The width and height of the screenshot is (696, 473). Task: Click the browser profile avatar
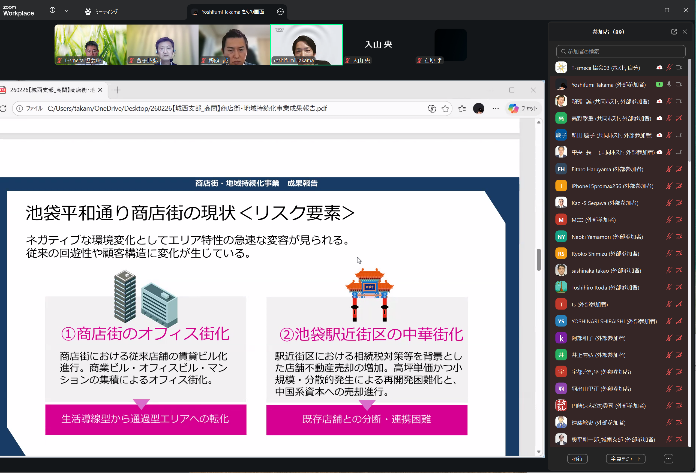[x=479, y=108]
